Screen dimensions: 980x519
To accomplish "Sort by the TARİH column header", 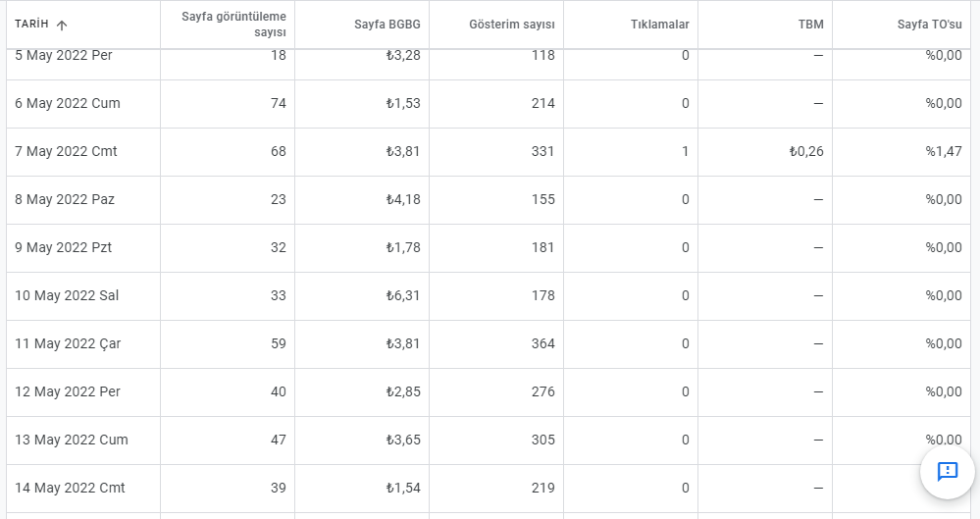I will [31, 24].
